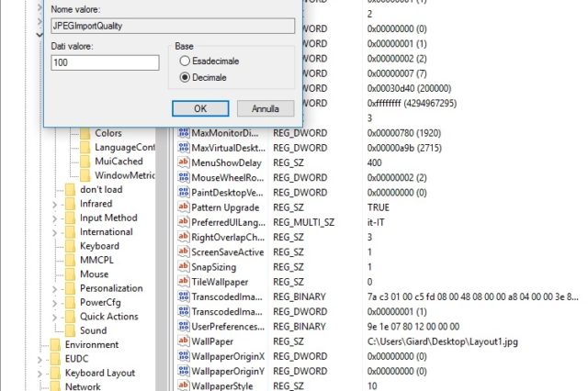
Task: Click the PreferredUILang... value icon
Action: pyautogui.click(x=184, y=222)
